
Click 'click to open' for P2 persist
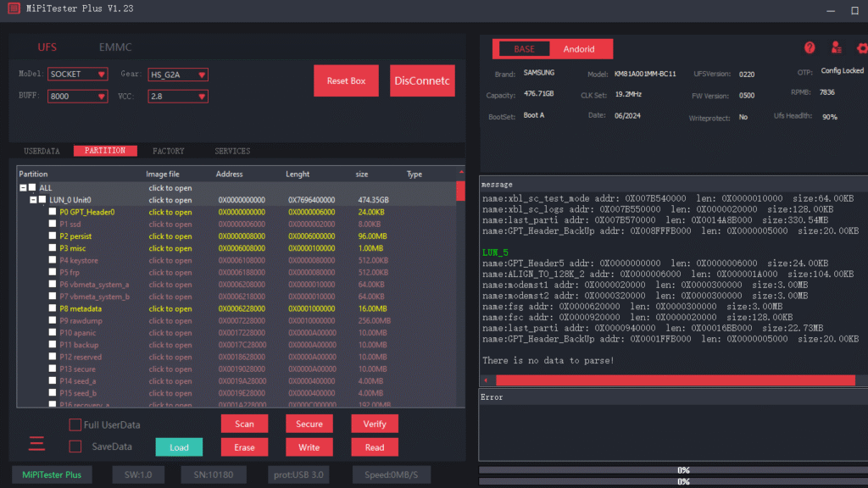pyautogui.click(x=170, y=236)
